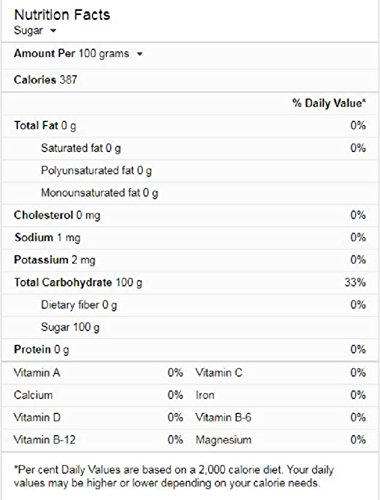Select the Total Fat 0 g row
Image resolution: width=380 pixels, height=500 pixels.
pos(190,126)
